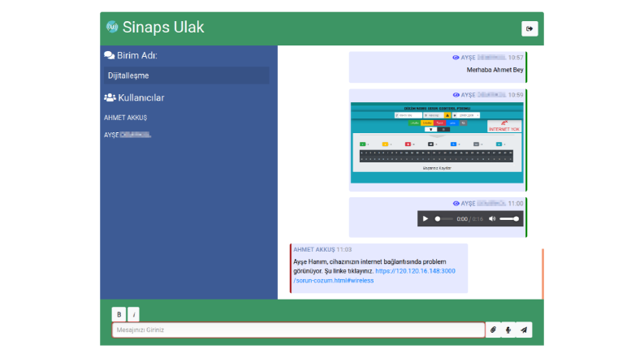Record a voice message with the microphone icon
The image size is (644, 362).
[508, 330]
